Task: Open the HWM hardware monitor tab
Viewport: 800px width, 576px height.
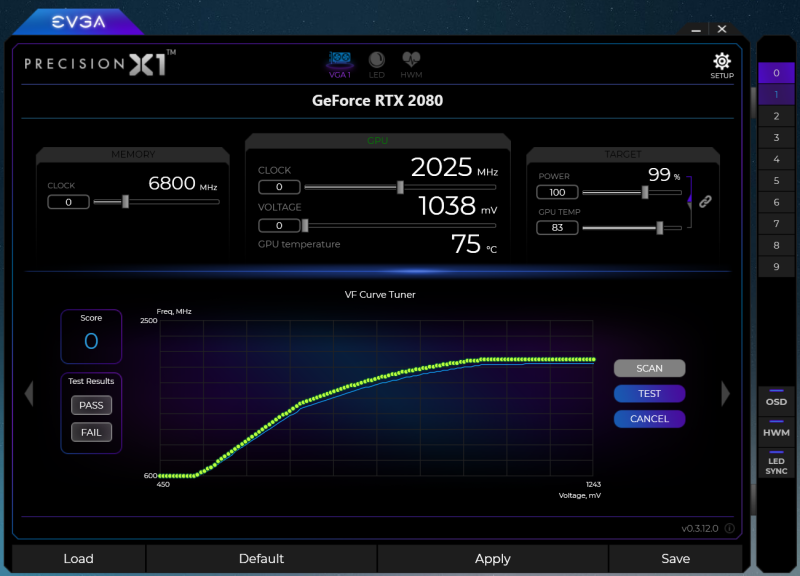Action: (411, 65)
